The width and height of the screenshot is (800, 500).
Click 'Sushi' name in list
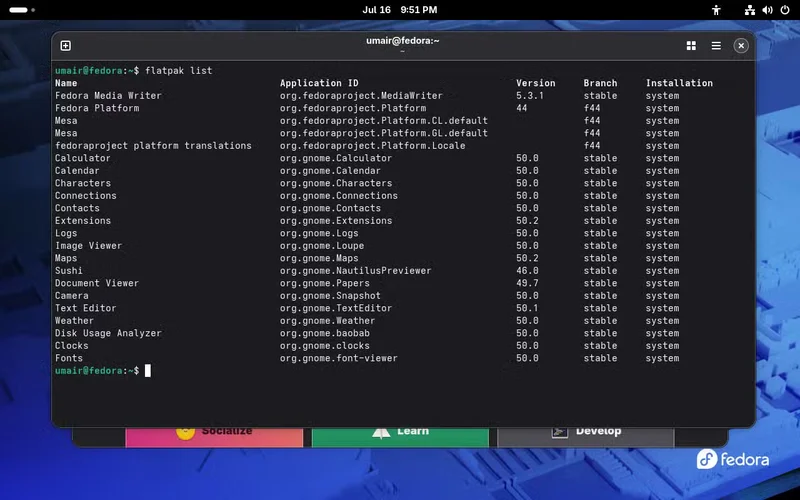click(x=68, y=270)
